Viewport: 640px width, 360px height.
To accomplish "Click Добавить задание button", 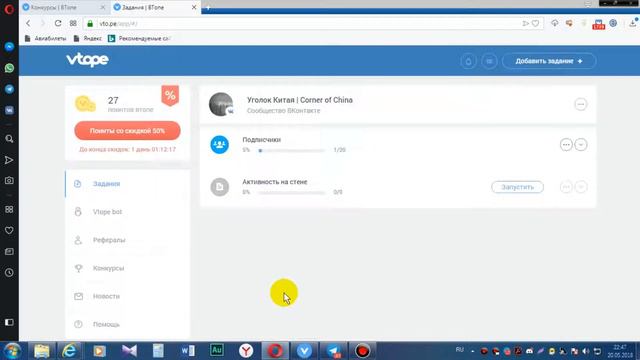I will point(549,61).
